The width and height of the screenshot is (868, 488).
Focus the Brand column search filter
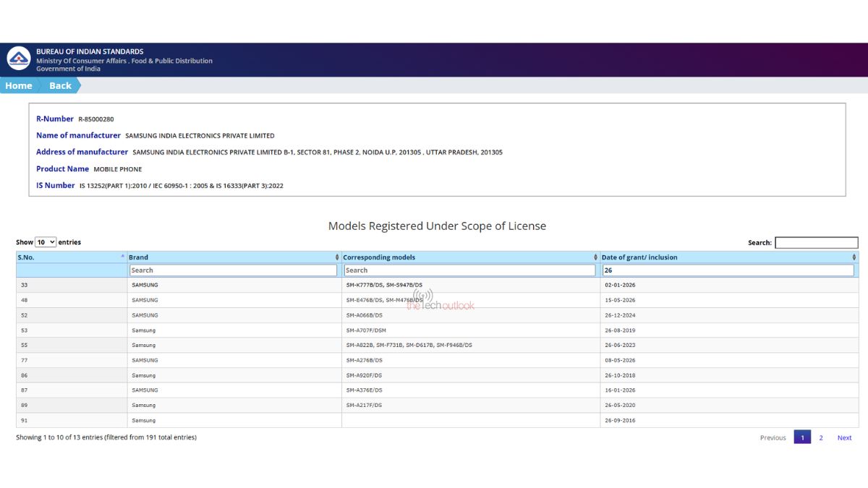tap(233, 270)
